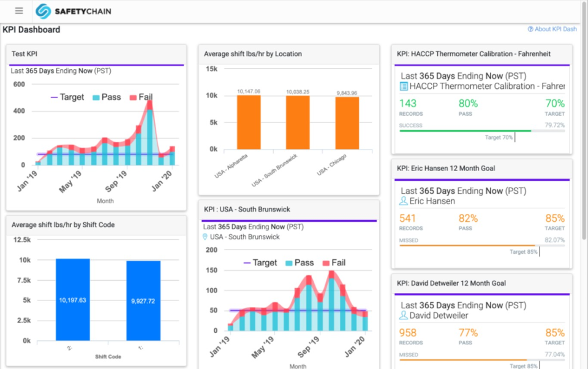588x369 pixels.
Task: Click Average shift lbs/hr by Shift Code title
Action: click(x=63, y=225)
